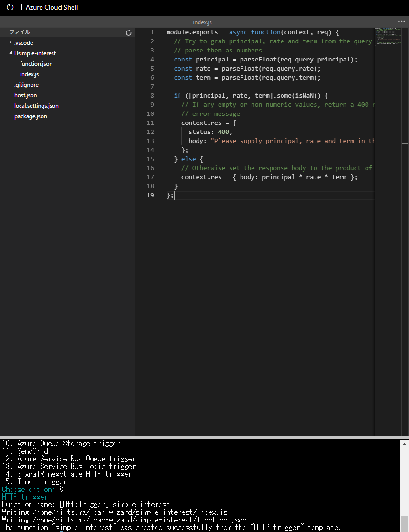Open the .gitignore file
Viewport: 409px width, 532px height.
(x=26, y=84)
